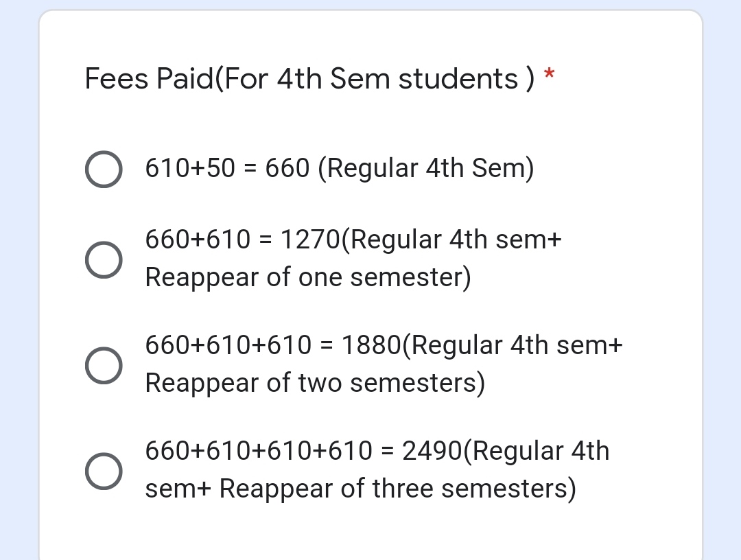Click the "Fees Paid(For 4th Sem students )" heading
This screenshot has width=741, height=560.
309,78
